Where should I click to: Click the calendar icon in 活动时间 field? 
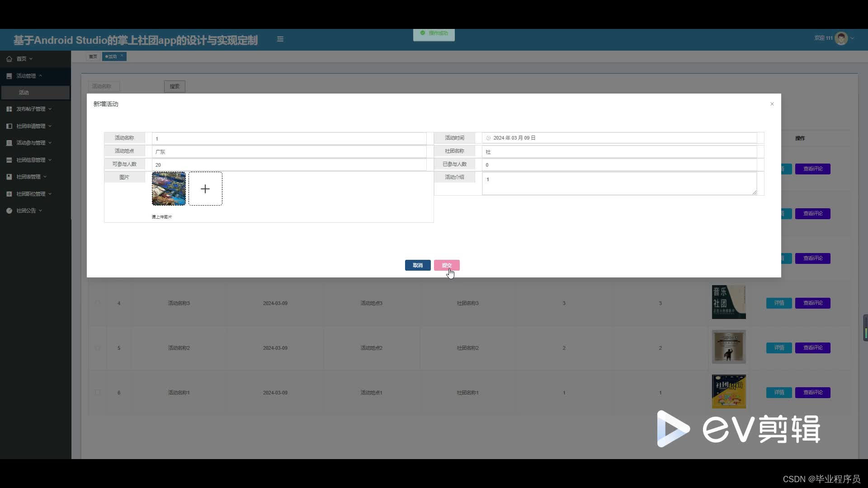point(488,138)
